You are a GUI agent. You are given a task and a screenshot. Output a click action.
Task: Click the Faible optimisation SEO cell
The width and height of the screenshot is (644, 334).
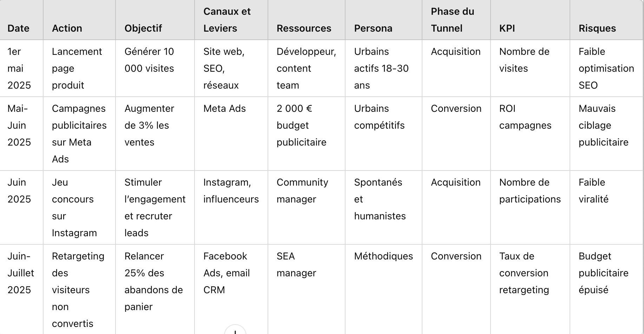point(606,68)
